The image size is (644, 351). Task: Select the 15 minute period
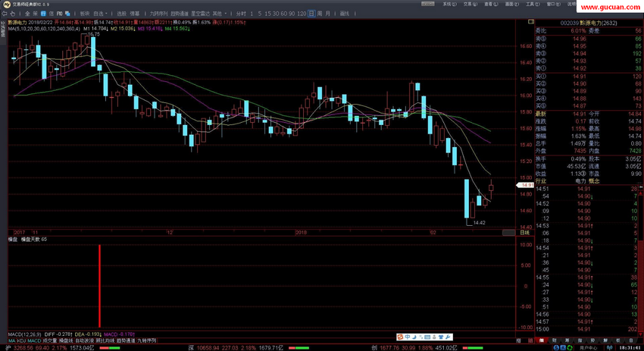coord(267,14)
